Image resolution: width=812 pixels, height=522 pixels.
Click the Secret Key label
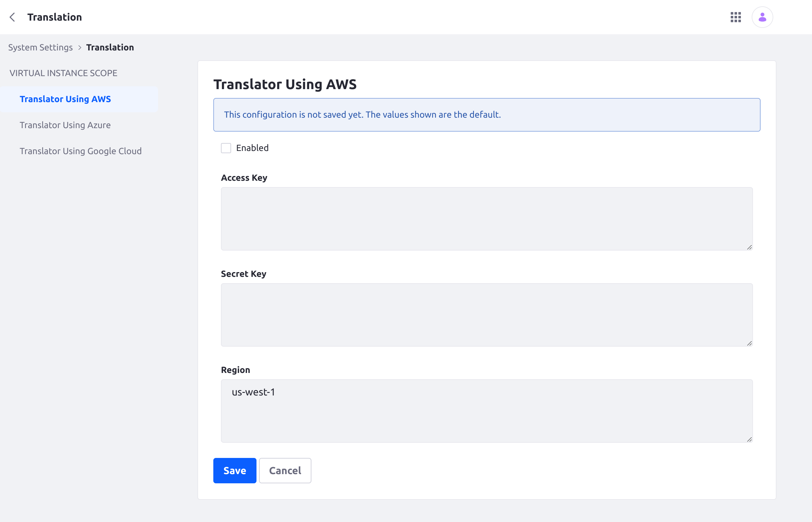[243, 274]
